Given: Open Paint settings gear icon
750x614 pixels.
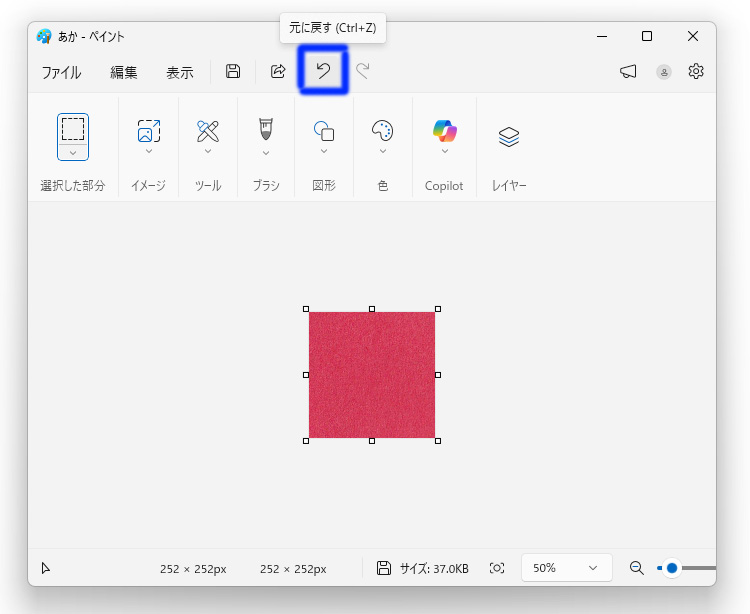Looking at the screenshot, I should [x=696, y=71].
